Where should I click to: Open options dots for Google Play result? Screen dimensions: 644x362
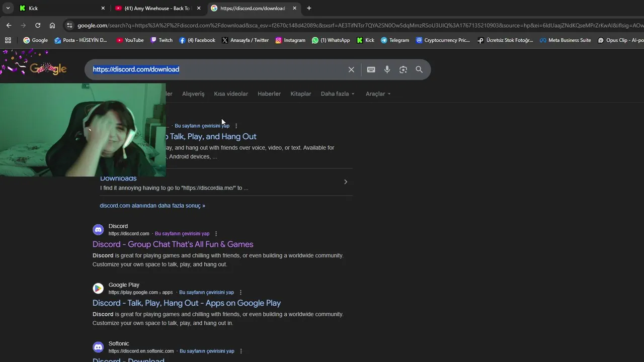click(240, 293)
